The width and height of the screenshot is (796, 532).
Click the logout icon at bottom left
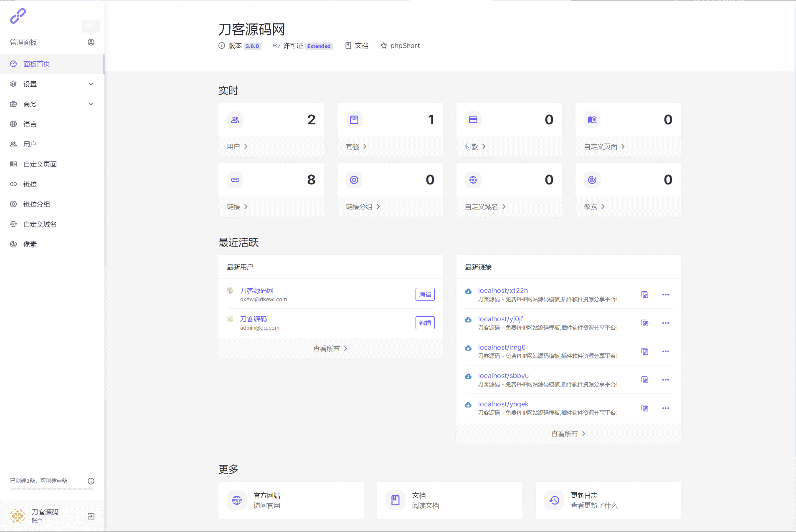coord(91,516)
